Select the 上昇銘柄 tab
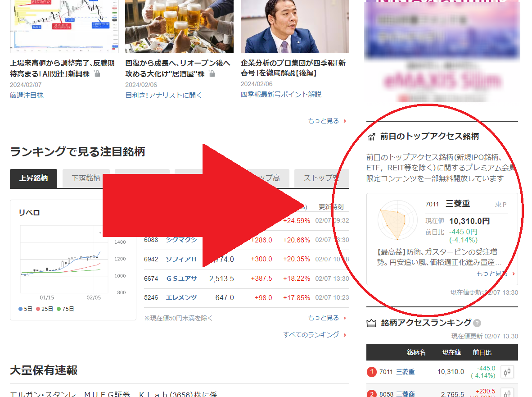The height and width of the screenshot is (397, 532). point(34,178)
